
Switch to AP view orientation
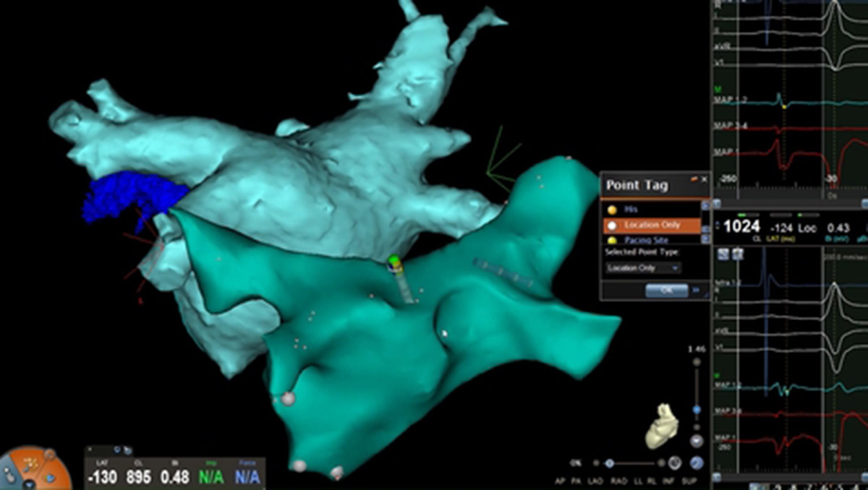click(x=559, y=480)
